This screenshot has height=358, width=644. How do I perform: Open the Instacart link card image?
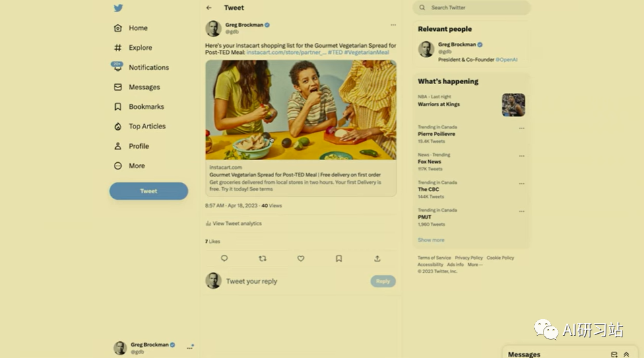(301, 110)
